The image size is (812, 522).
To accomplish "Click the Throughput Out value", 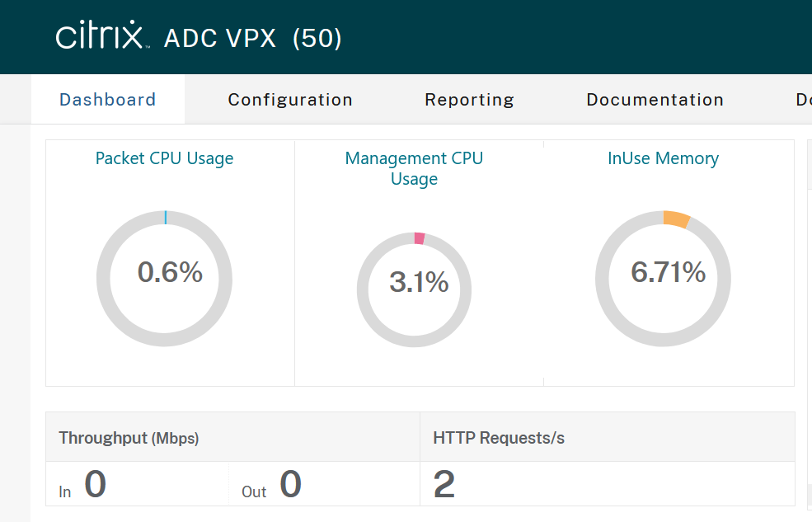I will pos(290,484).
